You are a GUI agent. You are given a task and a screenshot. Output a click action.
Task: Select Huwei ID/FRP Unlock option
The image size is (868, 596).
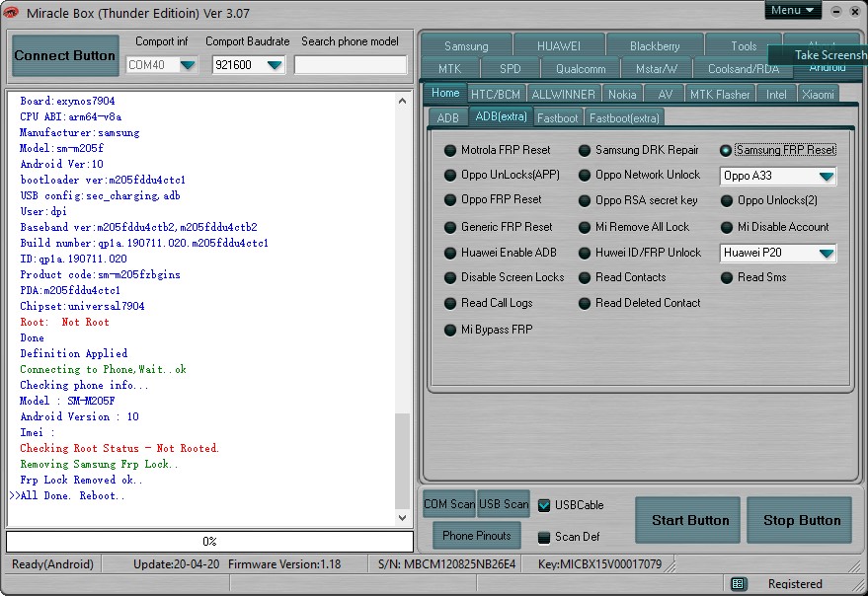pos(584,253)
